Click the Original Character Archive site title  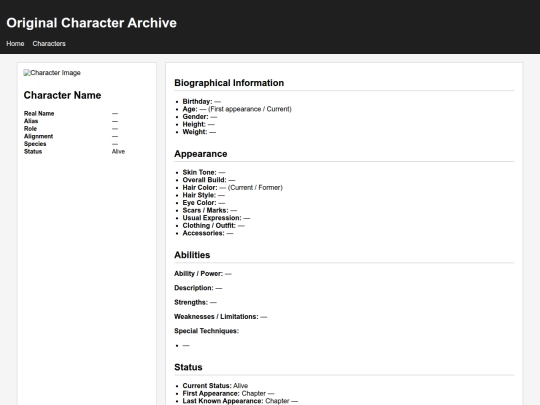[x=91, y=23]
